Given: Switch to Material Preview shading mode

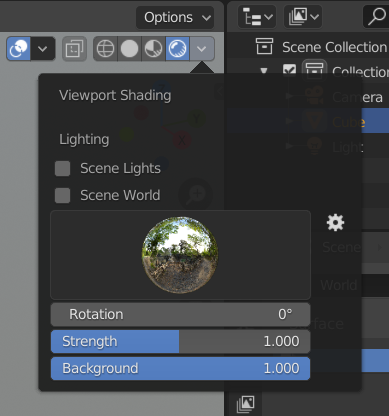Looking at the screenshot, I should (x=153, y=49).
